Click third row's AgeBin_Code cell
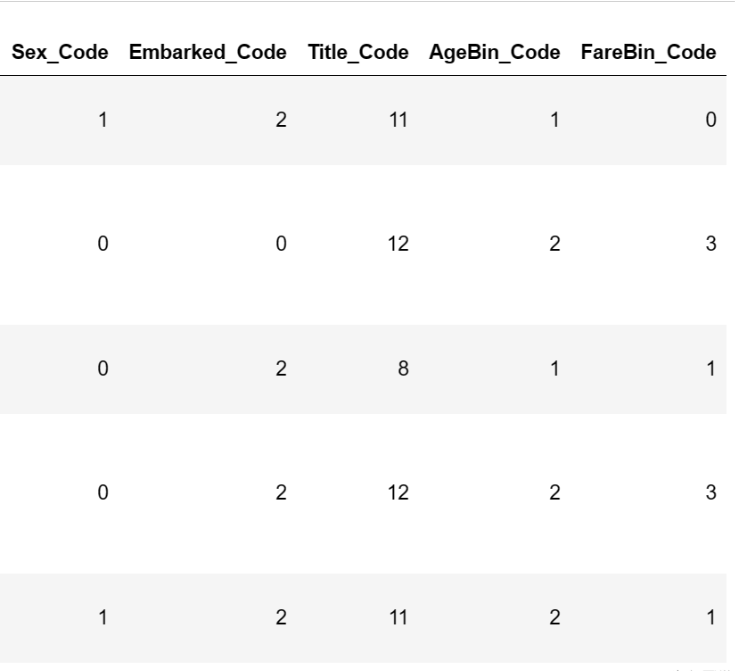735x671 pixels. [x=554, y=369]
